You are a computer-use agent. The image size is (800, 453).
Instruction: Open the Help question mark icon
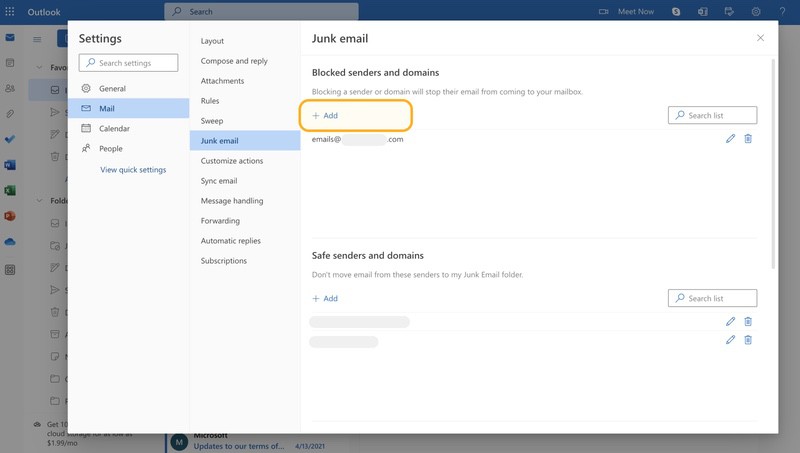(x=782, y=12)
